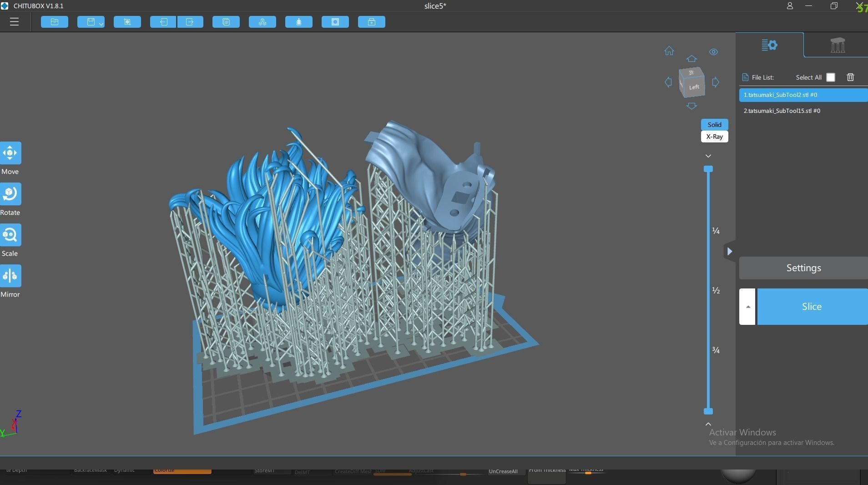Select the Rotate tool

coord(10,194)
